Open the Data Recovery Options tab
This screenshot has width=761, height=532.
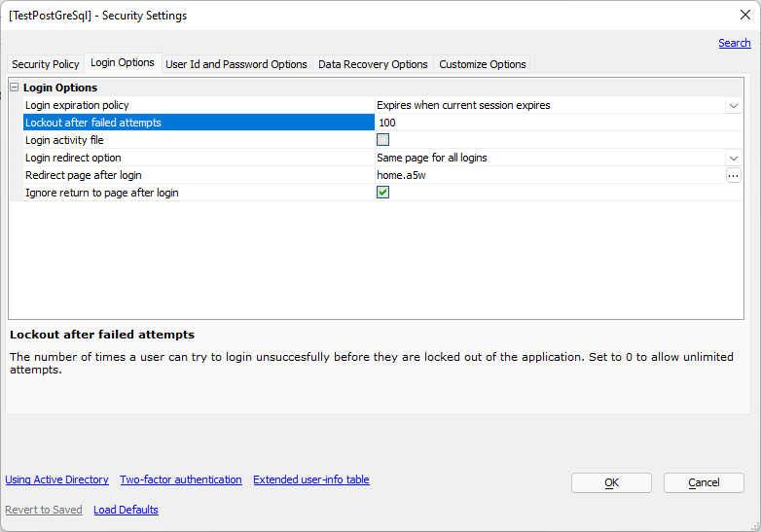[x=373, y=64]
